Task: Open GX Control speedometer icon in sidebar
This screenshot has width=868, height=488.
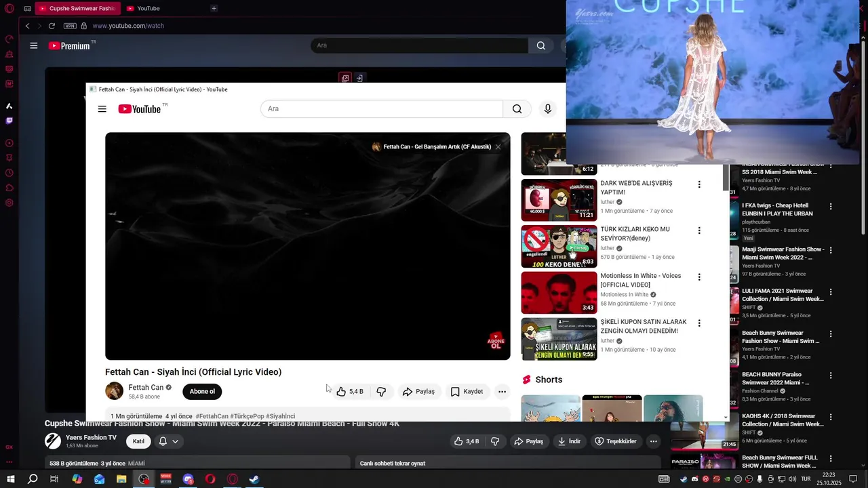Action: tap(9, 39)
